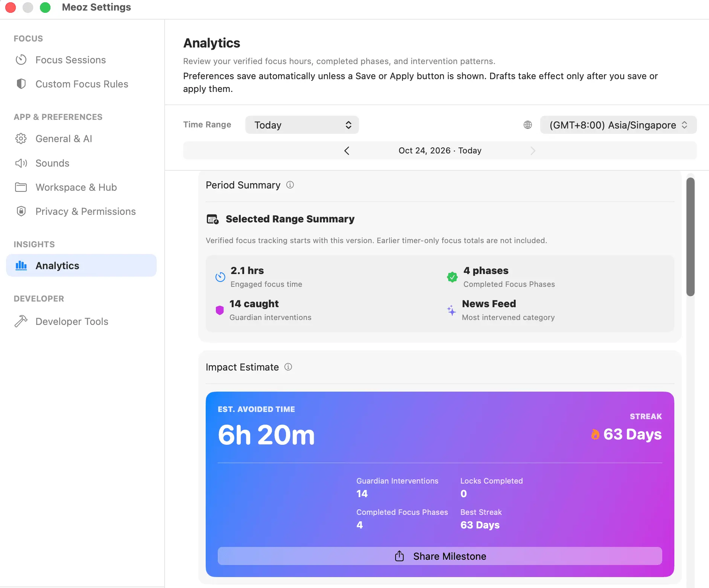Click the '6h 20m' avoided time value

[x=266, y=435]
